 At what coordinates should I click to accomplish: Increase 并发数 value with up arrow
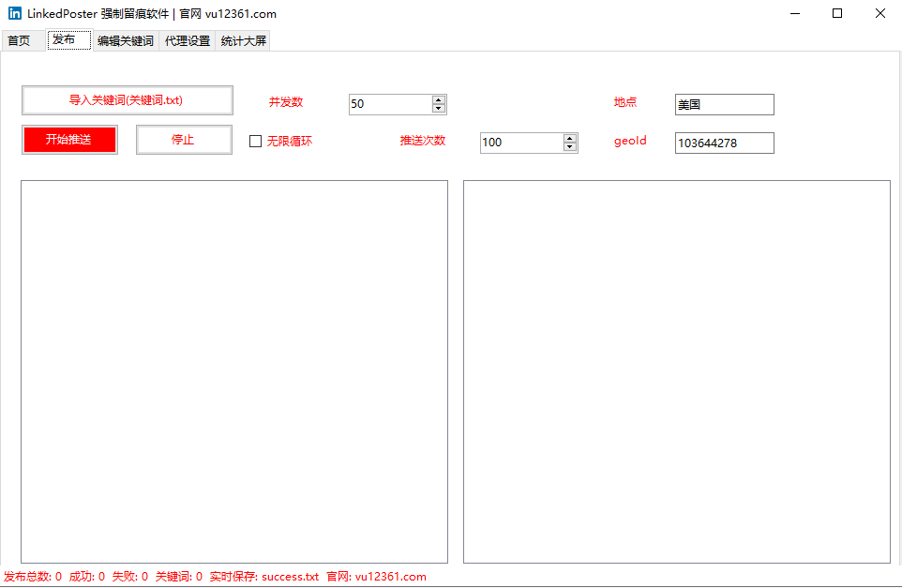point(439,99)
